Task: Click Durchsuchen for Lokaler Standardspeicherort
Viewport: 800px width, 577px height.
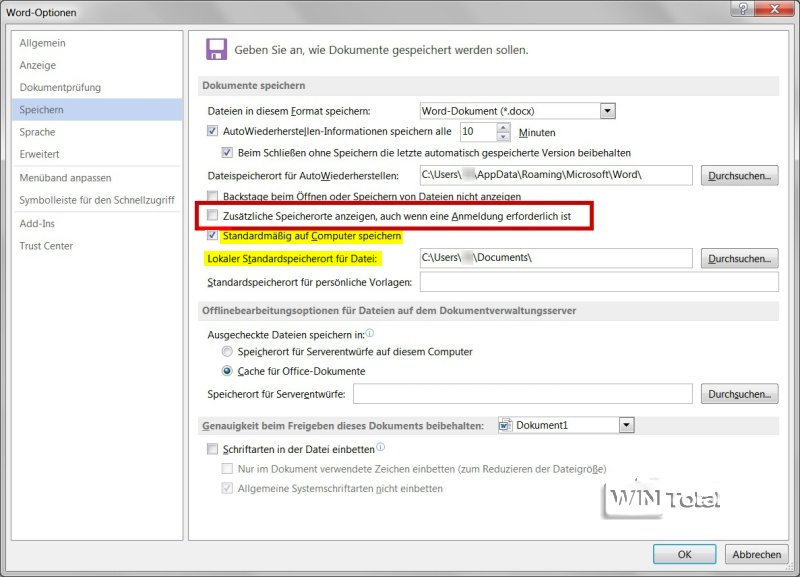Action: pos(739,258)
